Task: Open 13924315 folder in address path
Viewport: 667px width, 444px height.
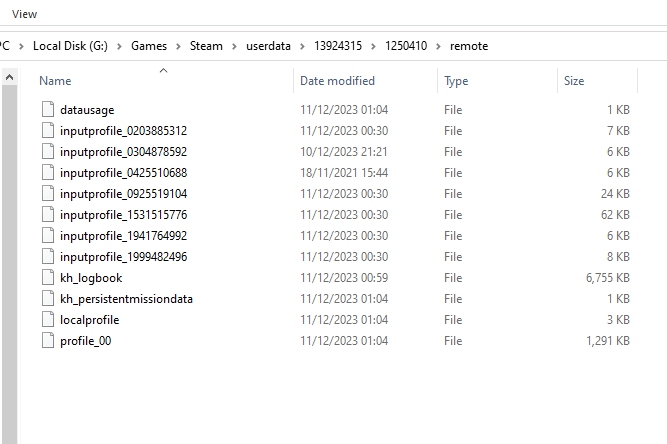Action: point(338,46)
